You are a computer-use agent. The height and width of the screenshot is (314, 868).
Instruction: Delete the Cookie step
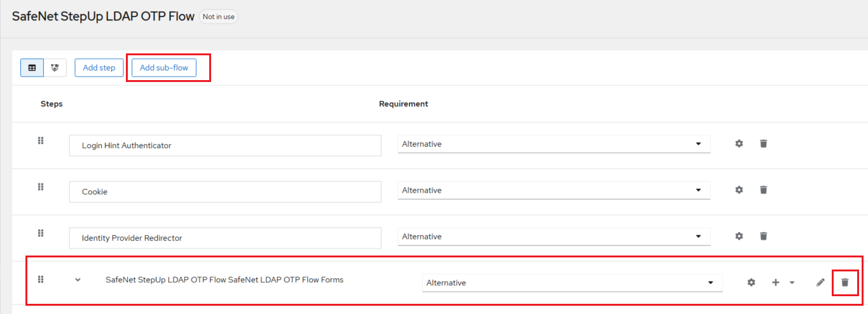tap(764, 190)
